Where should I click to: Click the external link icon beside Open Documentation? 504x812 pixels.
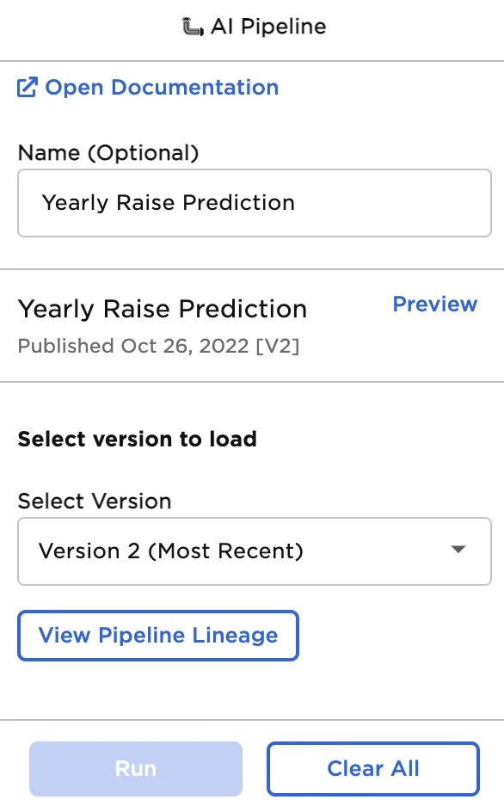point(27,87)
